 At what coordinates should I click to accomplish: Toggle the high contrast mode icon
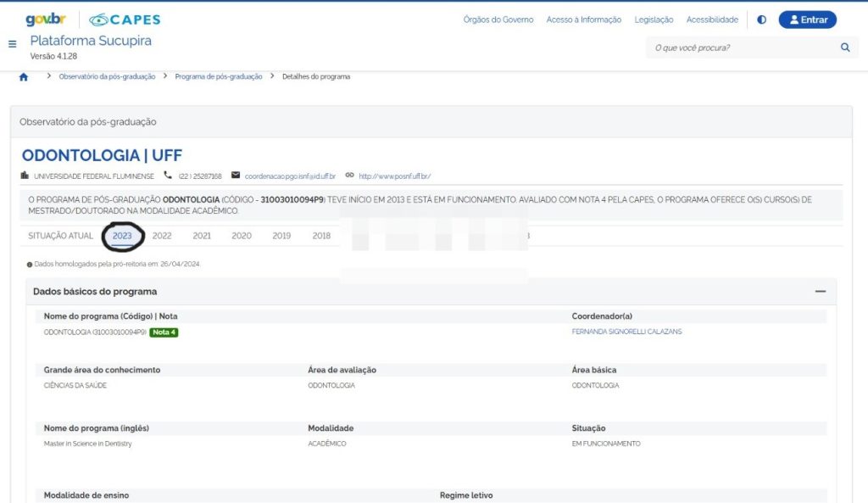[x=762, y=20]
